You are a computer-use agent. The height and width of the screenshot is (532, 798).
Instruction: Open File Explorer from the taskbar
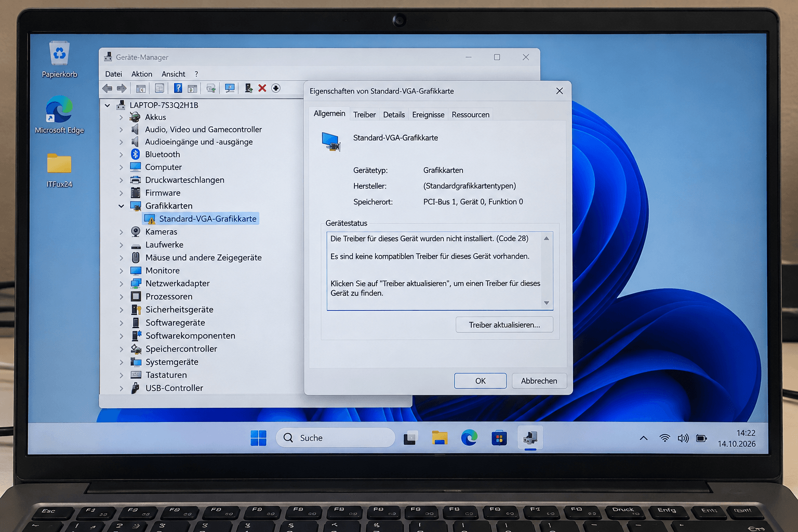(440, 438)
